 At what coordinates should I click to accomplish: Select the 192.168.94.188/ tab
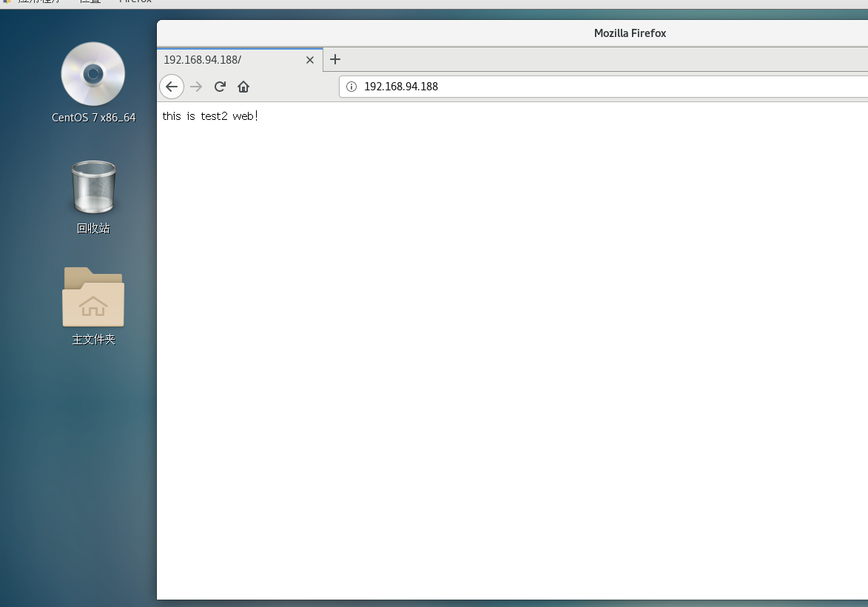click(240, 60)
